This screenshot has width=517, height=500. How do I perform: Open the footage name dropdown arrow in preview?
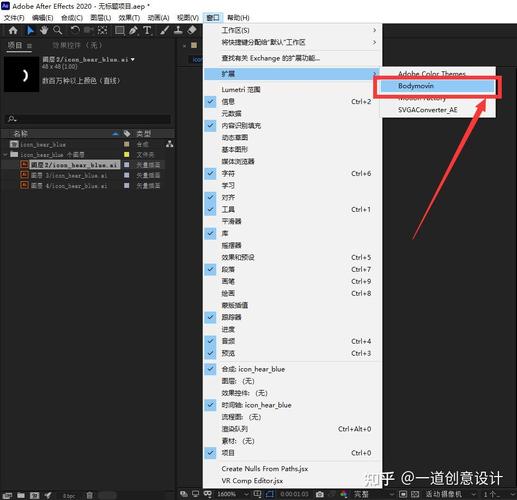pos(133,59)
